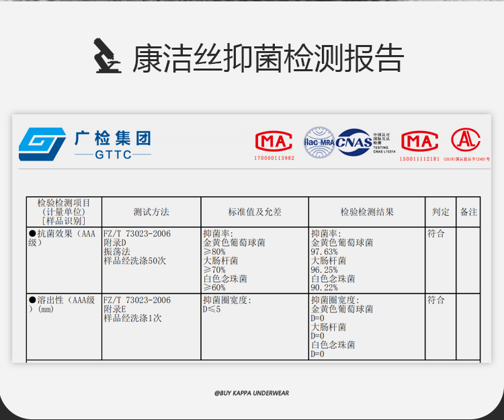Click the 样品经洗涤50次 method text
The height and width of the screenshot is (420, 504).
point(134,261)
